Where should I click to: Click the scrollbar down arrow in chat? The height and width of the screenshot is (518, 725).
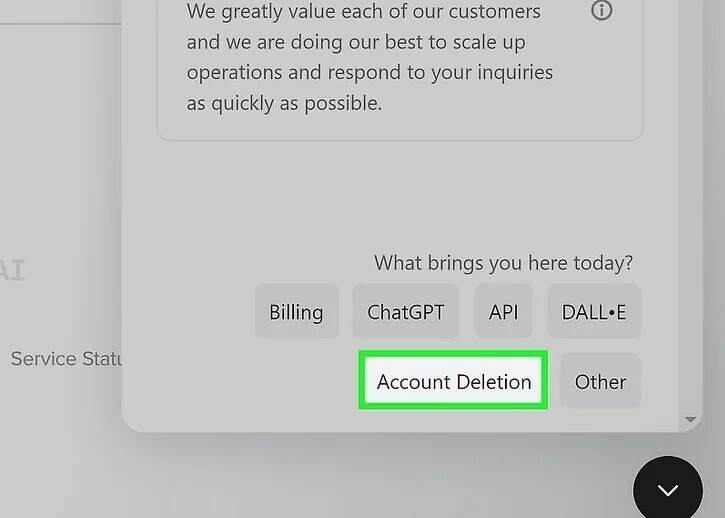pos(690,420)
